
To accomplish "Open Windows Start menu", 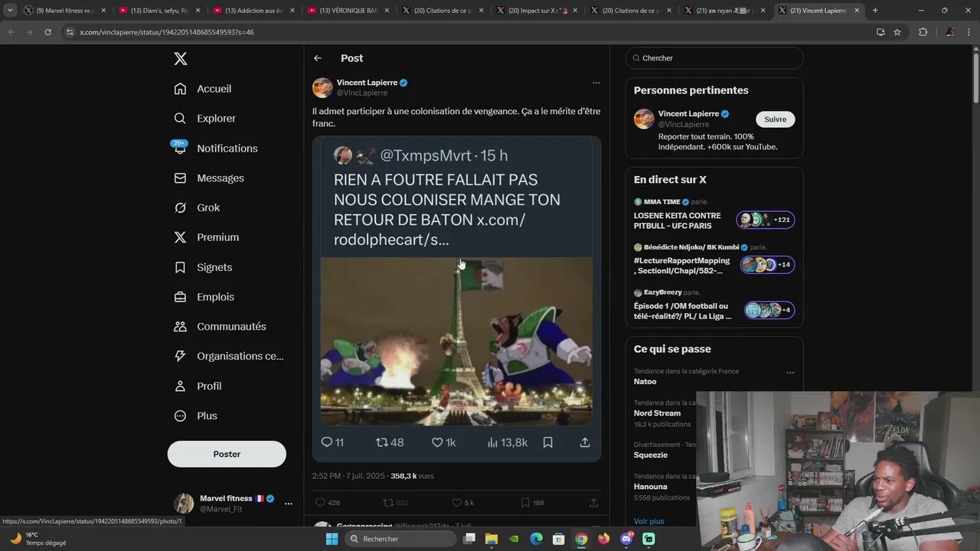I will coord(332,539).
